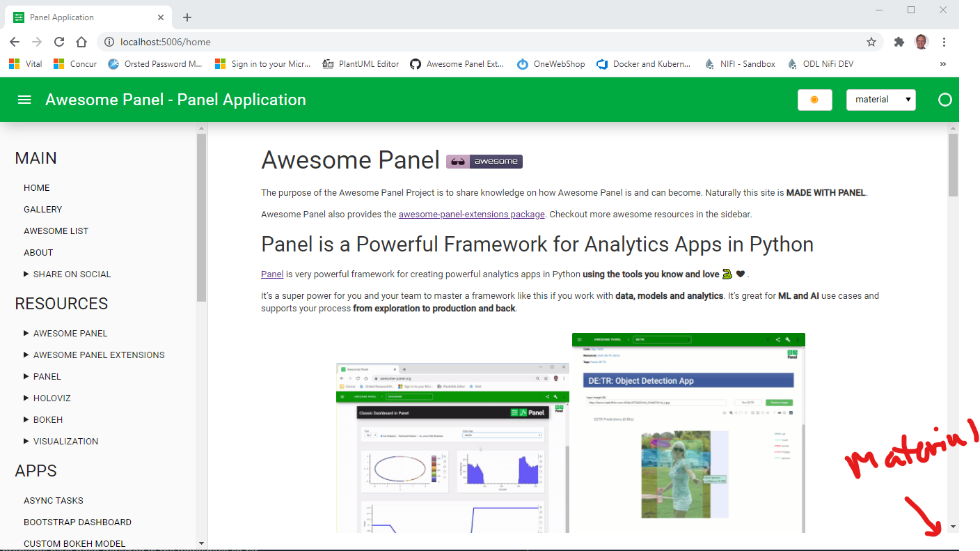This screenshot has height=551, width=980.
Task: Open the material template dropdown
Action: [x=881, y=100]
